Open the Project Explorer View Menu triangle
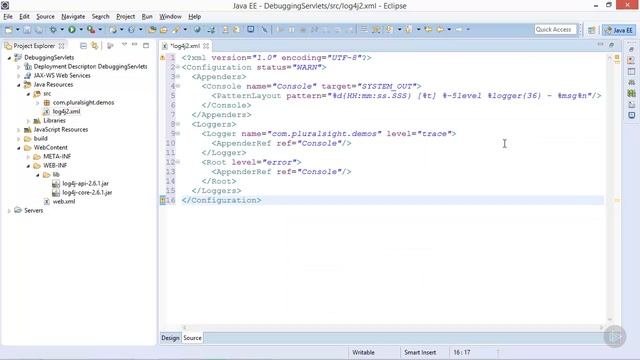 pos(124,44)
